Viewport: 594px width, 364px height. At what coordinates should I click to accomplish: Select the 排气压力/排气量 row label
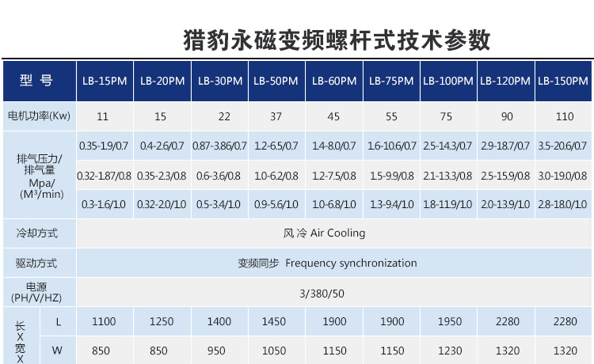pyautogui.click(x=40, y=176)
